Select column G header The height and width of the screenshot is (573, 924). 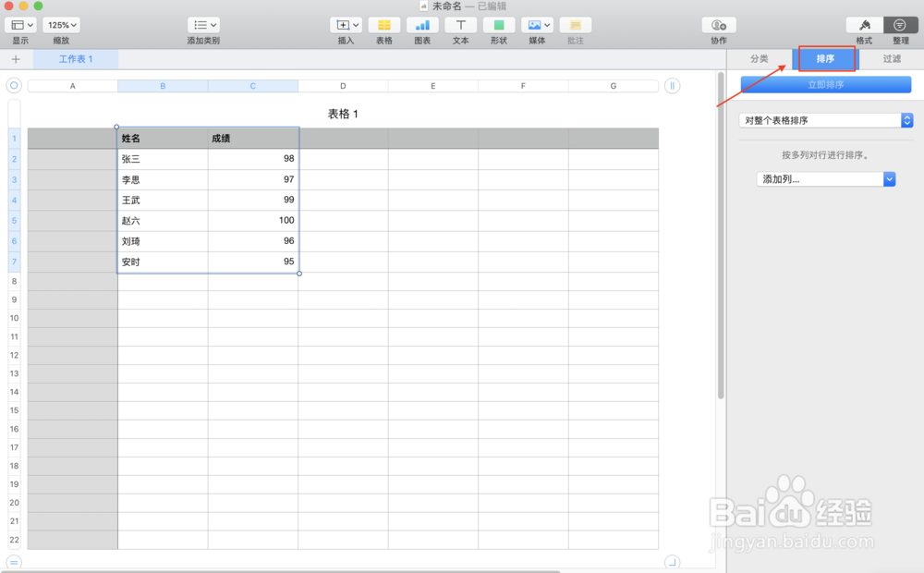(x=614, y=86)
